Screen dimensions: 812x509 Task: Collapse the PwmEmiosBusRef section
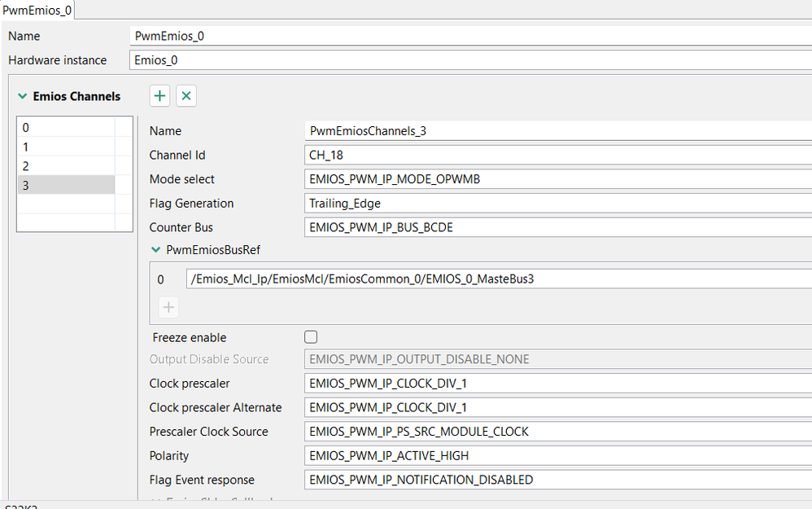tap(156, 250)
